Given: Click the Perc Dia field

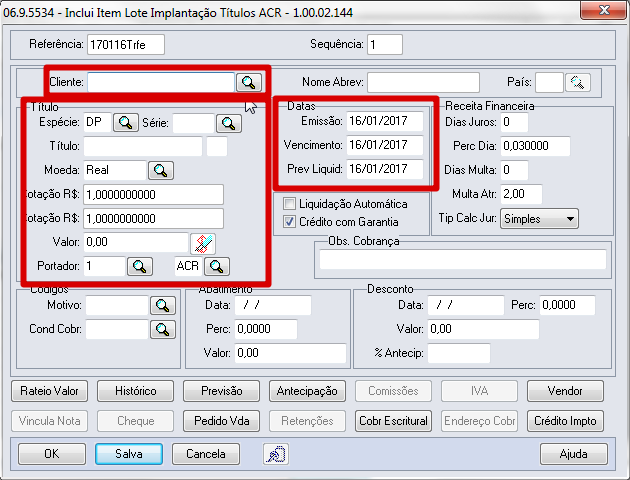Looking at the screenshot, I should click(x=535, y=146).
